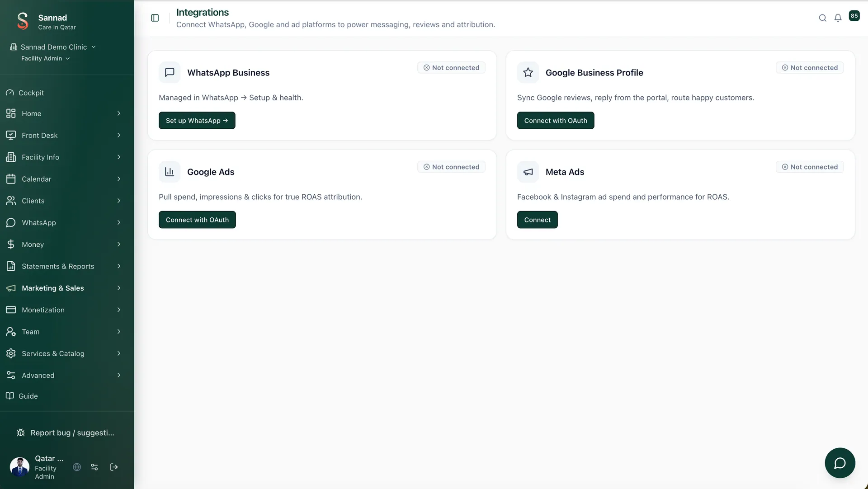Open the preferences sliders icon in the footer
Image resolution: width=868 pixels, height=489 pixels.
[94, 467]
